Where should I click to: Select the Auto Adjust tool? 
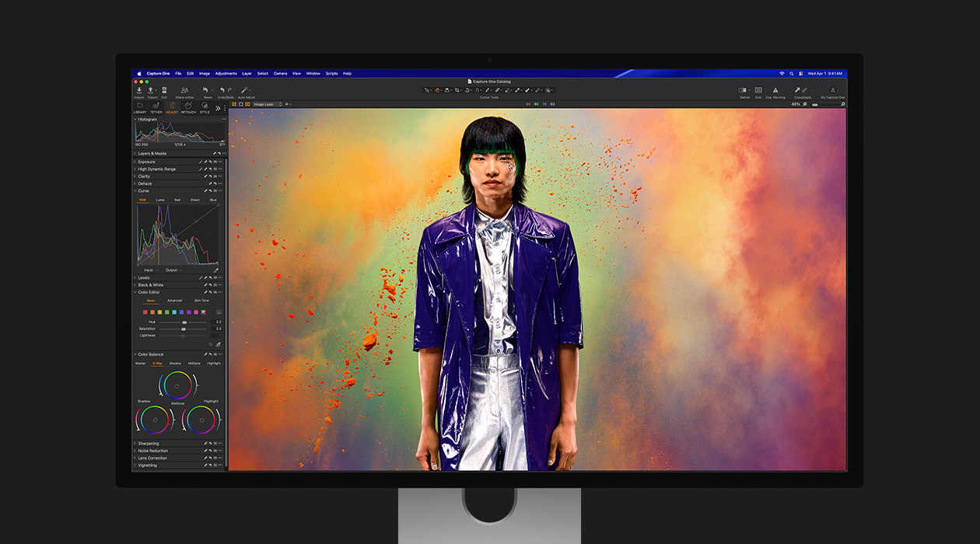[243, 89]
